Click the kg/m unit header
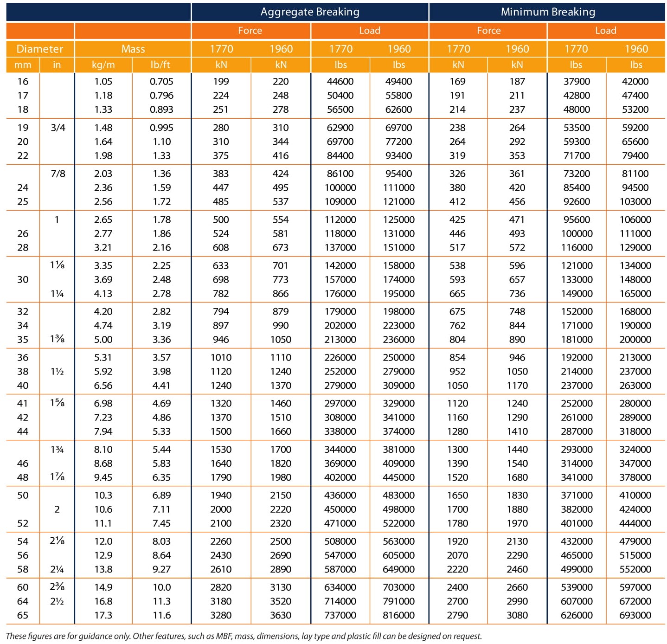The image size is (667, 644). click(103, 65)
